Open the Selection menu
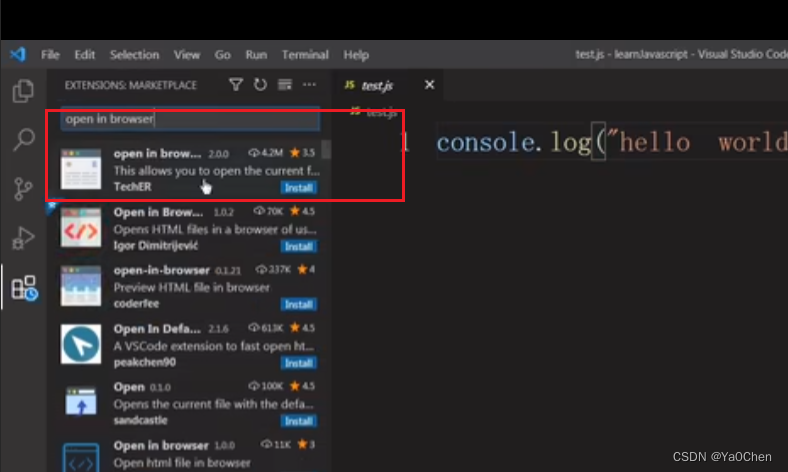The height and width of the screenshot is (472, 788). [x=134, y=55]
